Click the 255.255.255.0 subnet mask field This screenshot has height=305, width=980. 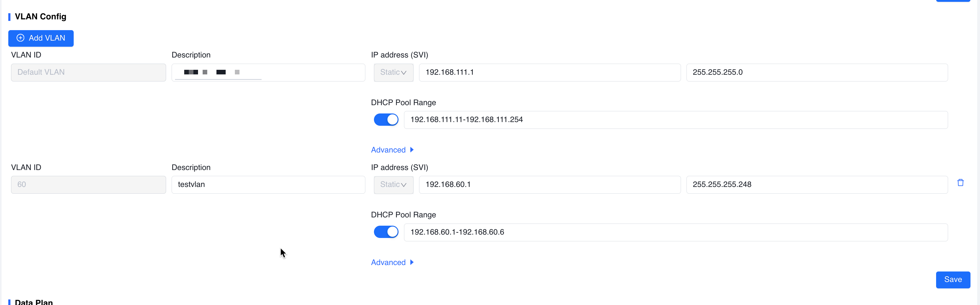[816, 72]
